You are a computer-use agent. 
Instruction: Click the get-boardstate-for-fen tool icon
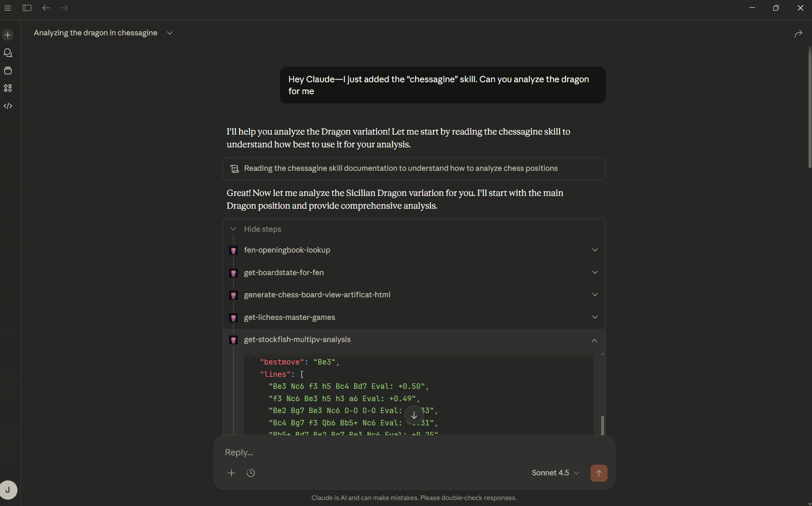(233, 273)
